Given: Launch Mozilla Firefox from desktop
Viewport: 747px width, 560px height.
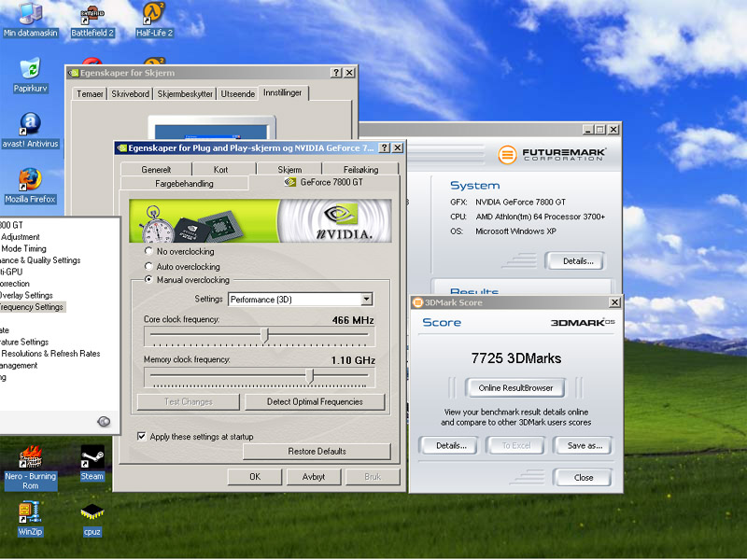Looking at the screenshot, I should coord(30,186).
